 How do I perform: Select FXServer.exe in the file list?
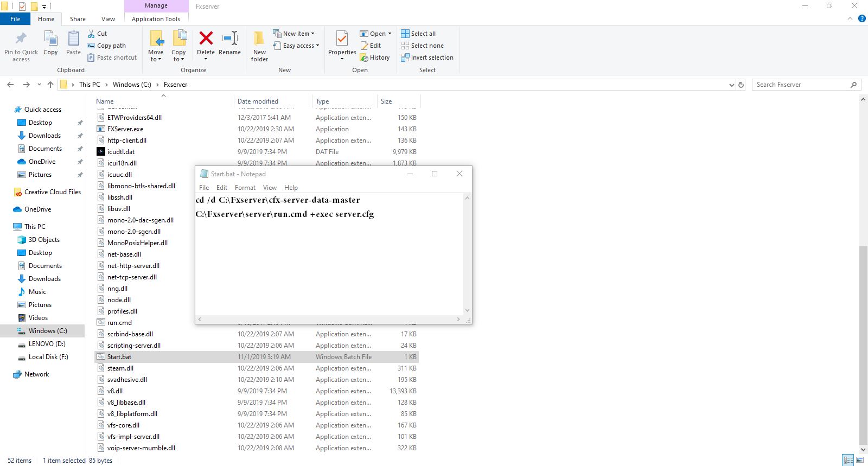pos(125,129)
